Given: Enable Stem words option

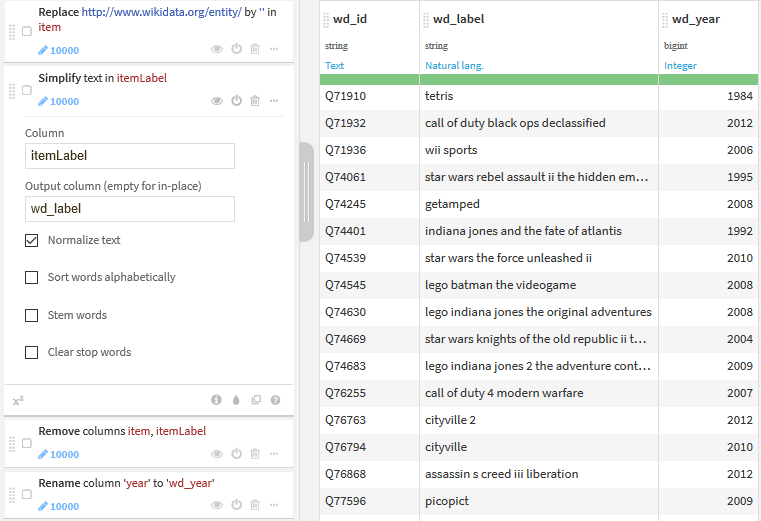Looking at the screenshot, I should (32, 315).
